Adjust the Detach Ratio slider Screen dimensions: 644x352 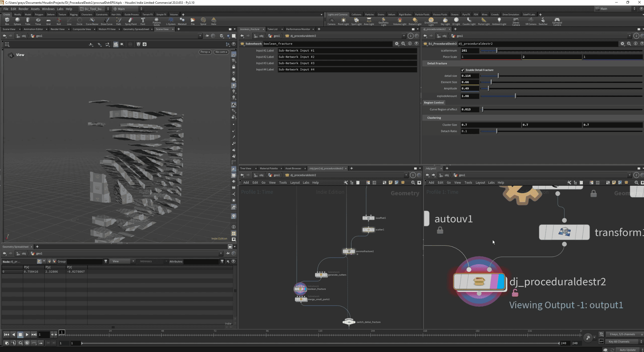(562, 131)
